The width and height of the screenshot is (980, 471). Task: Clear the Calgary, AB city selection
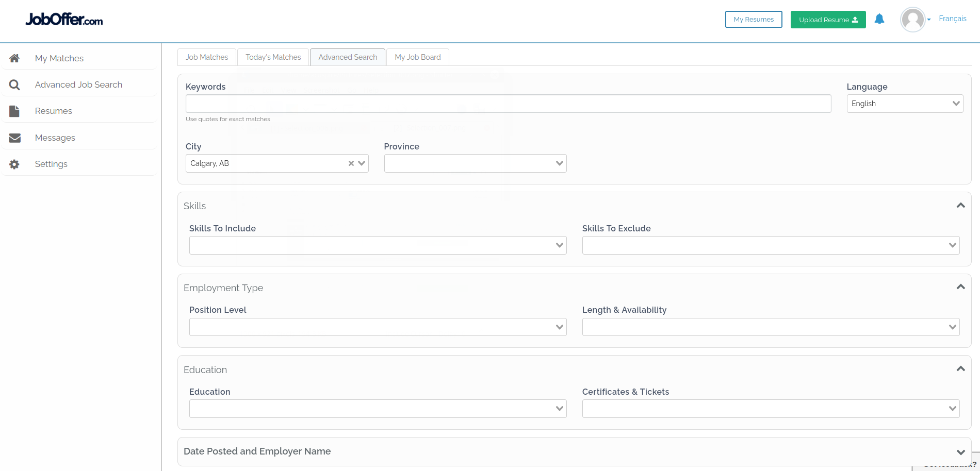click(351, 163)
